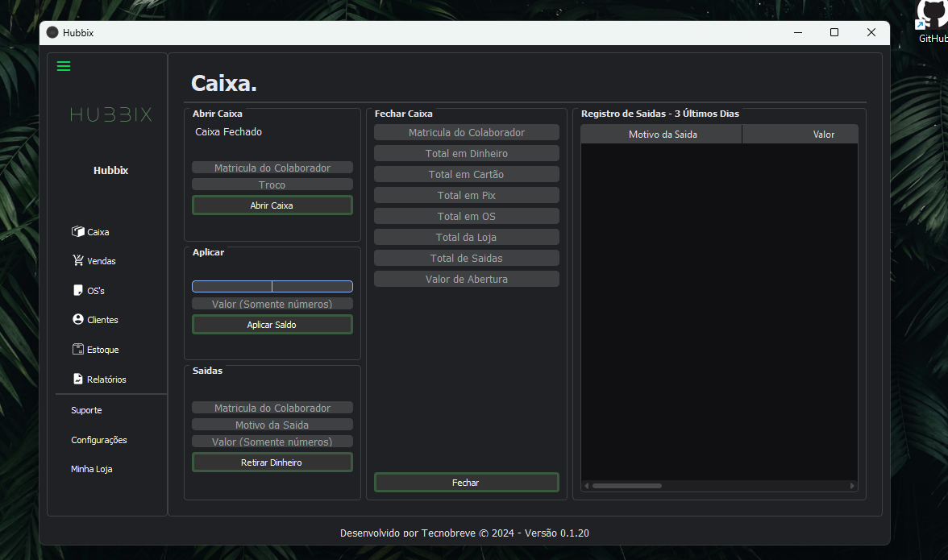
Task: Focus the Total em Cartão field
Action: (466, 174)
